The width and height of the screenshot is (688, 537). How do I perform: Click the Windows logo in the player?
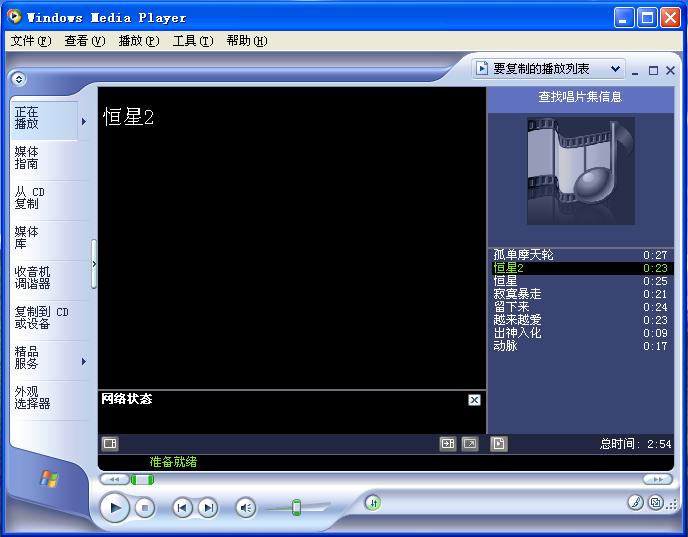(x=49, y=478)
